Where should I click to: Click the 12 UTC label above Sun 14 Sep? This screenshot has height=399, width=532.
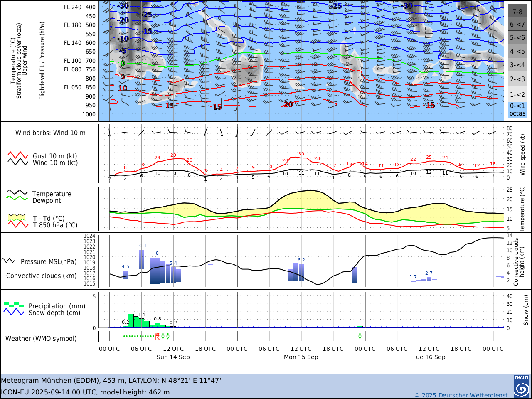pyautogui.click(x=173, y=349)
